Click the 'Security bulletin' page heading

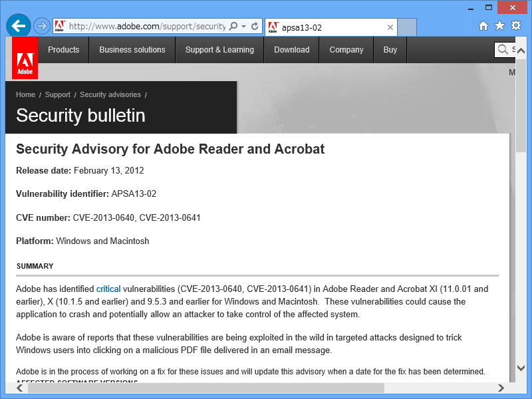pyautogui.click(x=80, y=115)
